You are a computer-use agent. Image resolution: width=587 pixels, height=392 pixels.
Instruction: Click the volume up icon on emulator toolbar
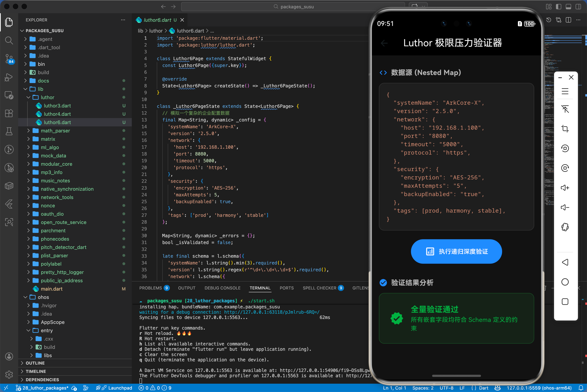(565, 187)
